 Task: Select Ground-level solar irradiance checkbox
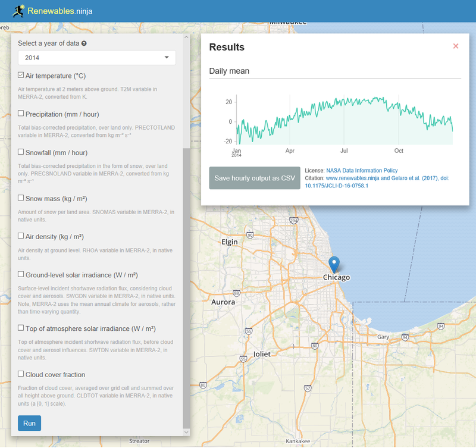click(x=21, y=274)
